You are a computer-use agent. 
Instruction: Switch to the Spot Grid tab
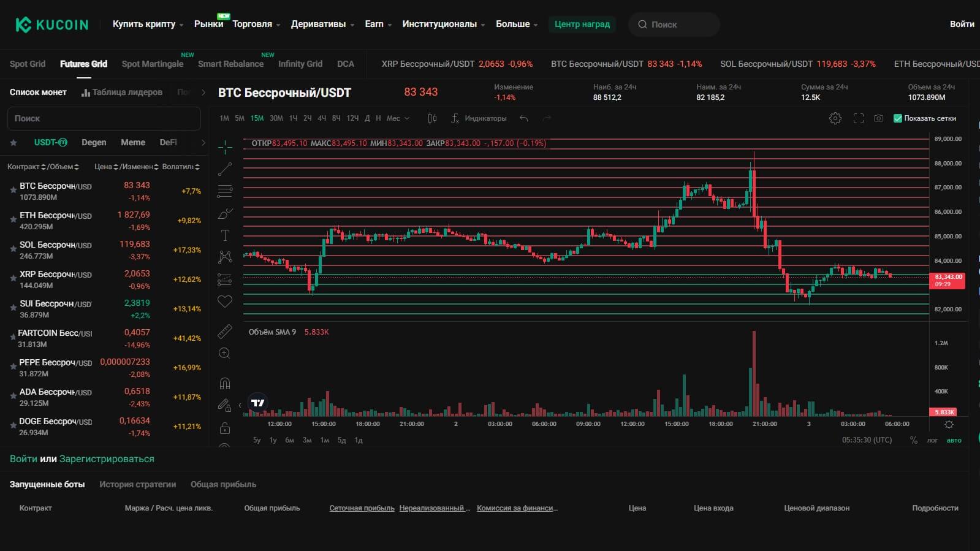click(28, 64)
